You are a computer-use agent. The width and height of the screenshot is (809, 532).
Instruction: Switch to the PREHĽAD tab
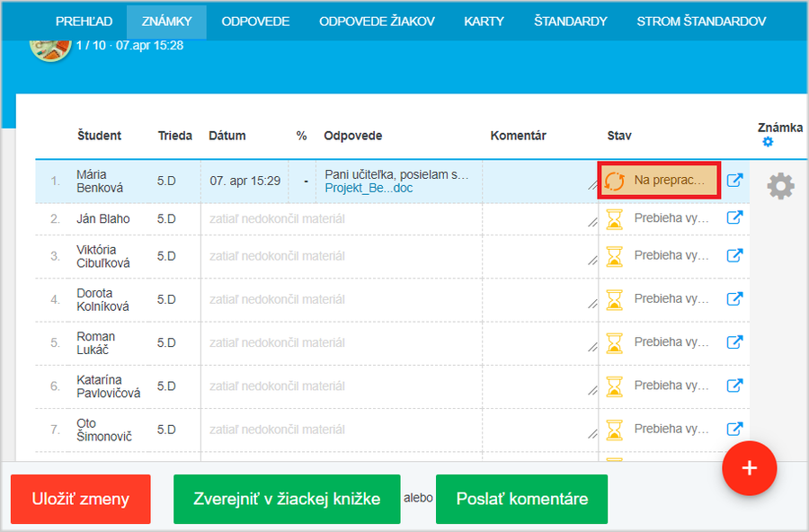pos(83,22)
